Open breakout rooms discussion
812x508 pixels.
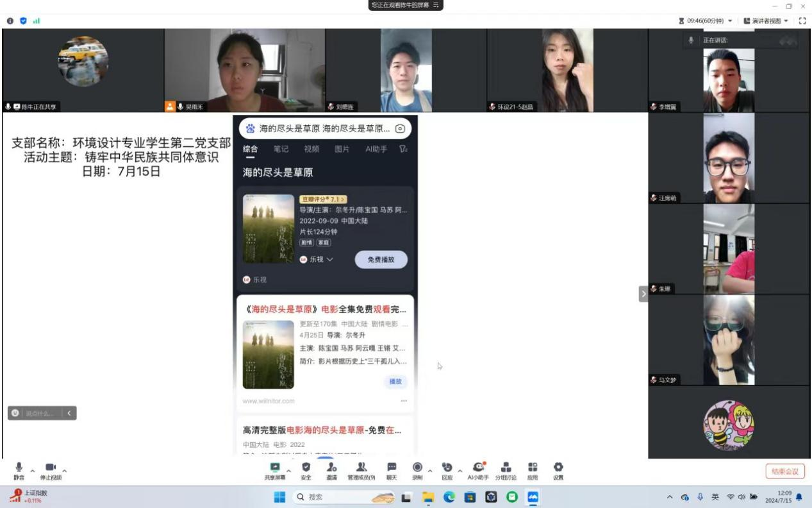click(x=506, y=470)
